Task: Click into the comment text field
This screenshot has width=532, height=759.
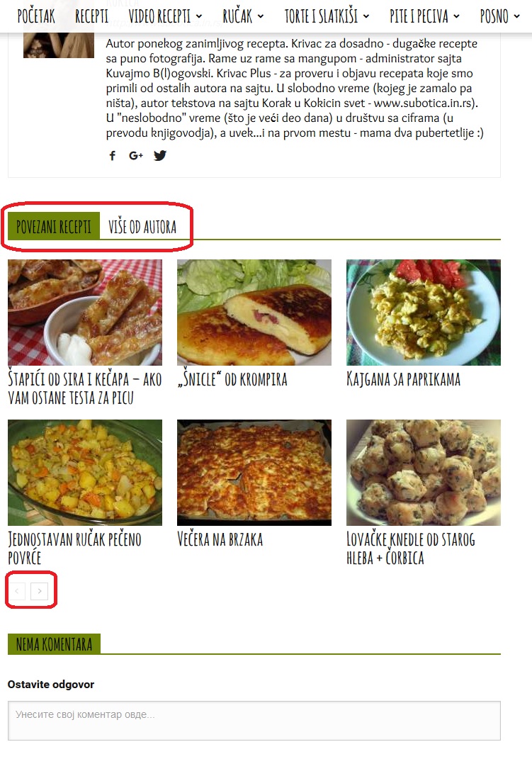Action: [x=254, y=720]
